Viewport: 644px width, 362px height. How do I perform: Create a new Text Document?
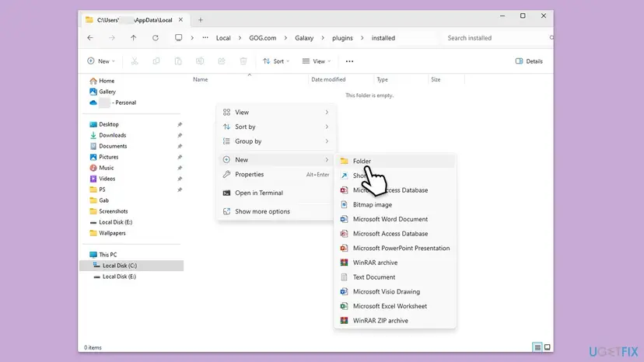point(395,277)
